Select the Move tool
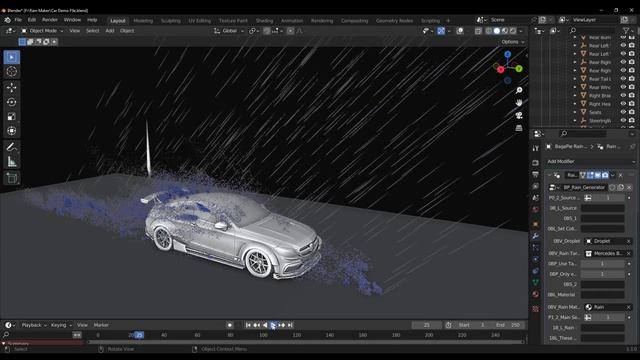Viewport: 640px width, 360px height. pyautogui.click(x=11, y=87)
